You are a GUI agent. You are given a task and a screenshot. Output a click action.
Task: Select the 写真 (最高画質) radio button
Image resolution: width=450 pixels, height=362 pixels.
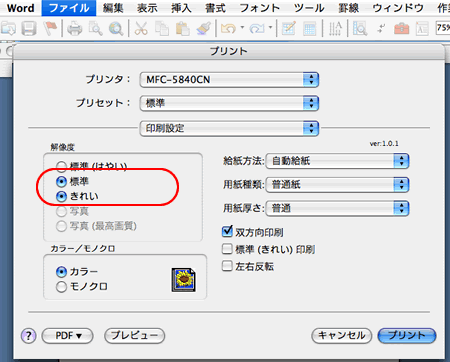click(x=61, y=226)
